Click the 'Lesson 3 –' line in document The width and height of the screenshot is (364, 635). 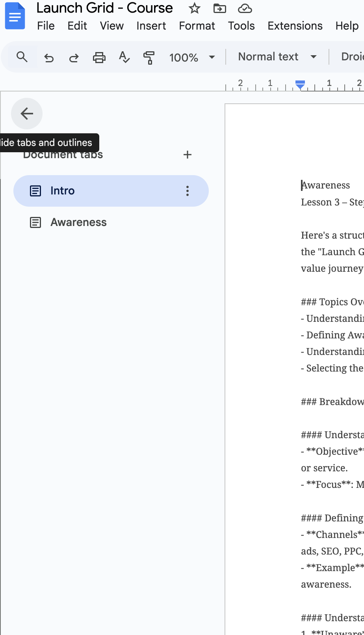click(x=332, y=202)
